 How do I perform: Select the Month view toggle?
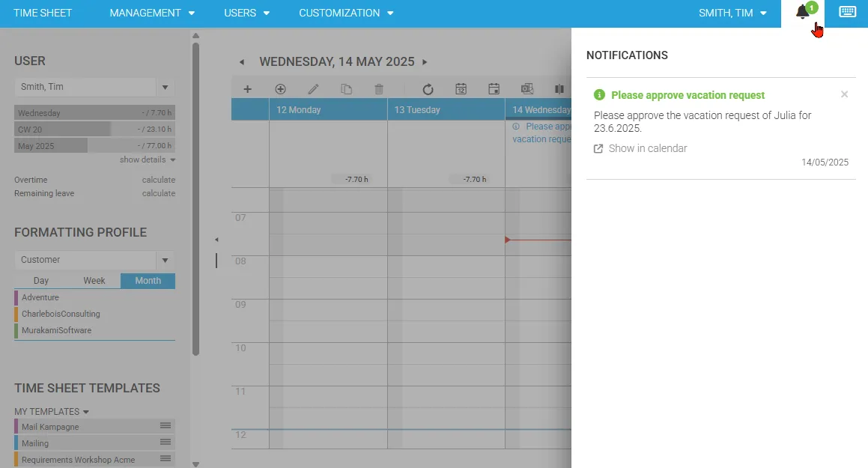pos(148,281)
